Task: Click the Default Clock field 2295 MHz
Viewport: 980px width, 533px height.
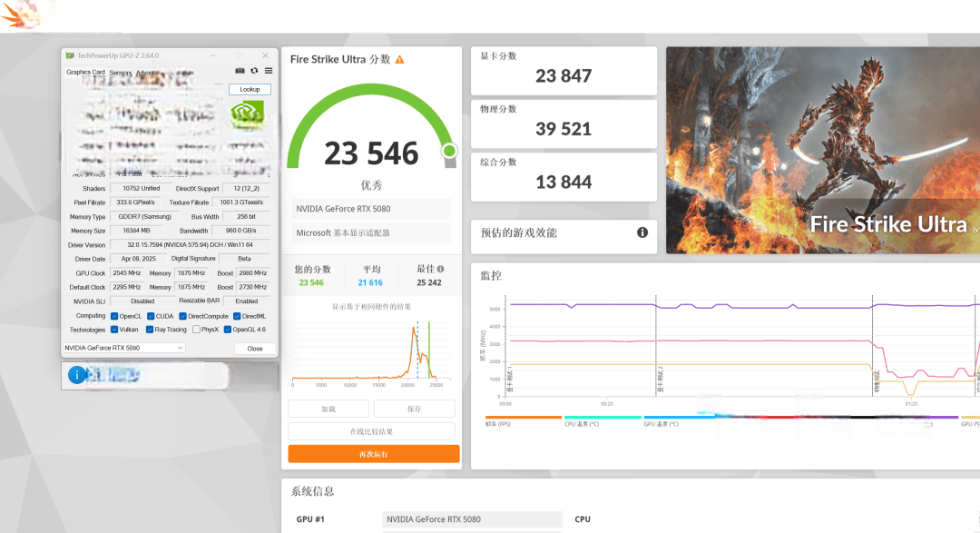Action: [x=127, y=287]
